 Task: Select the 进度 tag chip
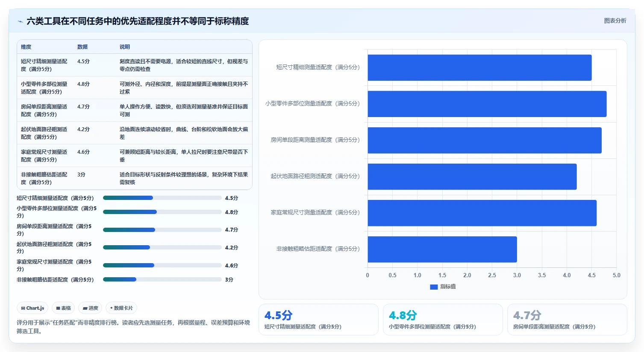pyautogui.click(x=90, y=308)
